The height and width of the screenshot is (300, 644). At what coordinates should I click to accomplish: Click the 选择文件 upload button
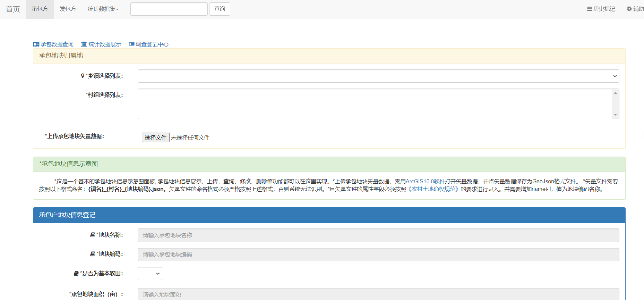155,137
